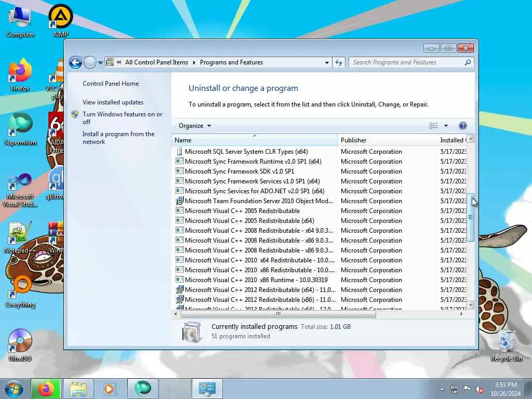Open the Action Center flag icon
This screenshot has height=399, width=532.
tap(467, 390)
